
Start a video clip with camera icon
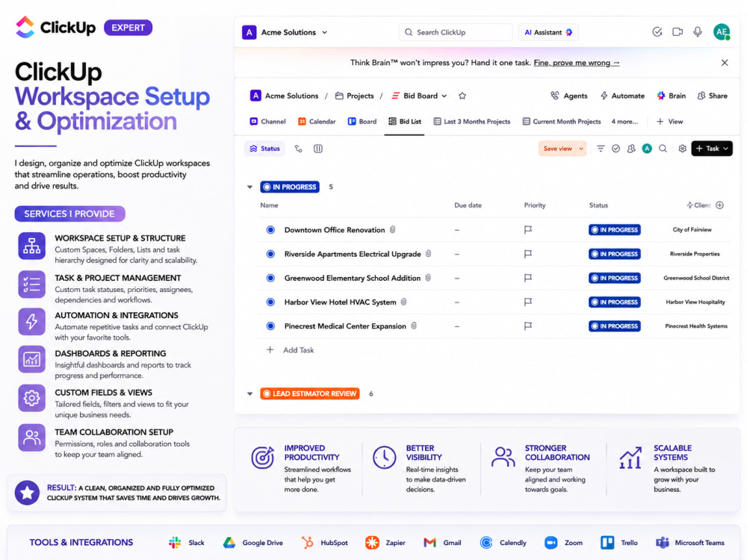pos(677,32)
